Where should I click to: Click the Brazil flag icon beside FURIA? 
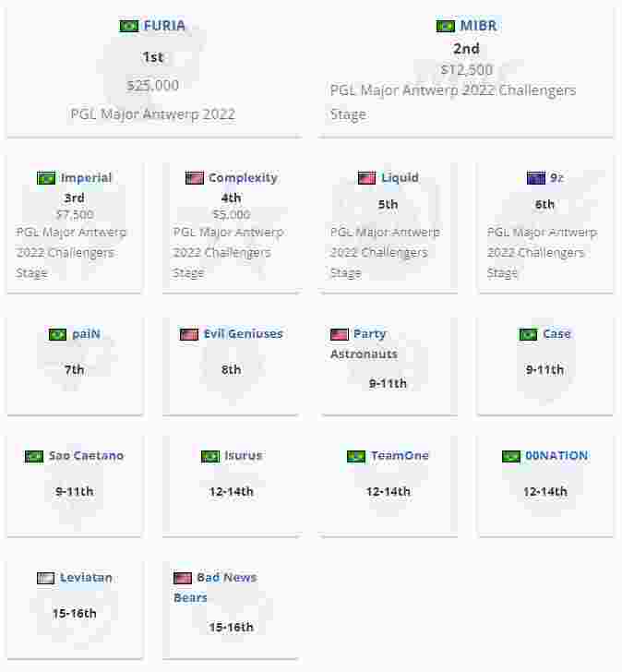[129, 26]
